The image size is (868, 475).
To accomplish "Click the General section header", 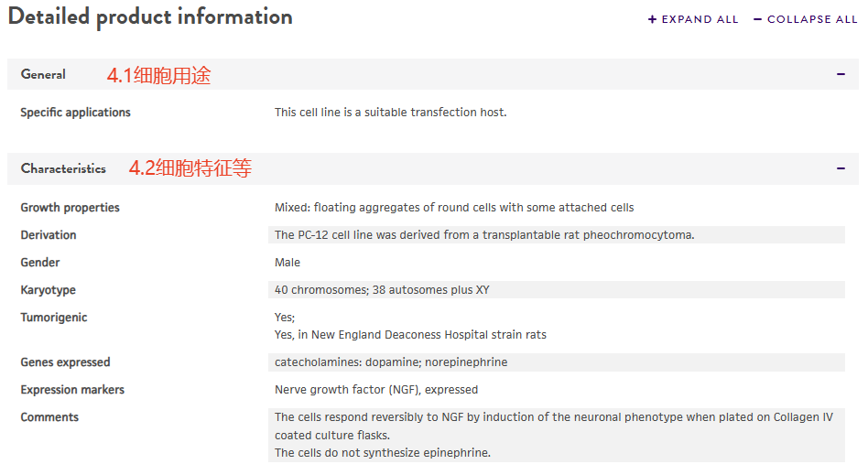I will click(43, 74).
